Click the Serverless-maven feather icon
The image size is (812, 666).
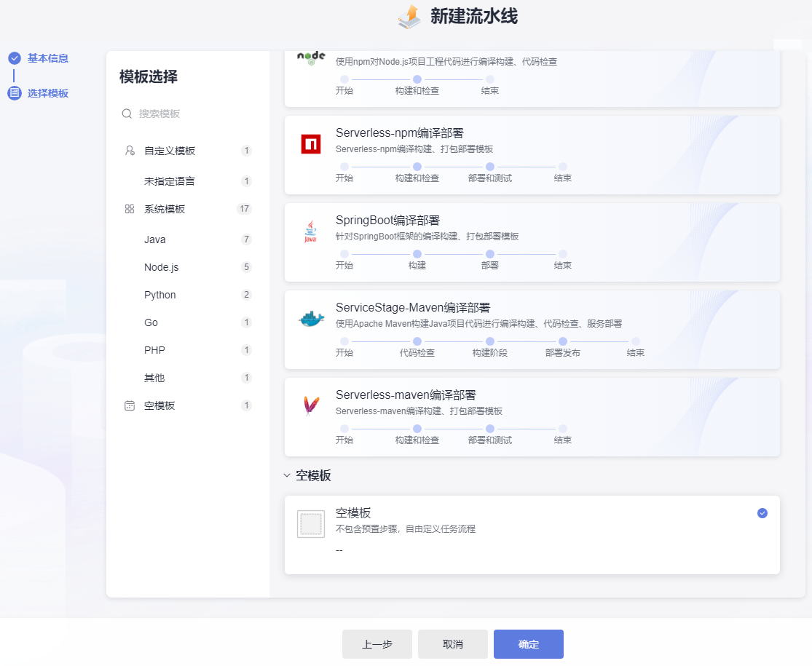(311, 406)
